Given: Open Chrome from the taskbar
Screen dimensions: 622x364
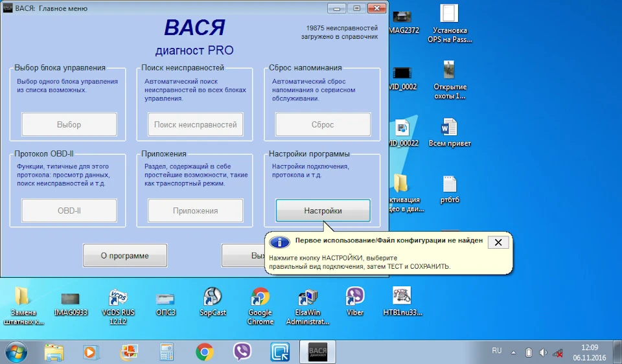Looking at the screenshot, I should pyautogui.click(x=204, y=352).
